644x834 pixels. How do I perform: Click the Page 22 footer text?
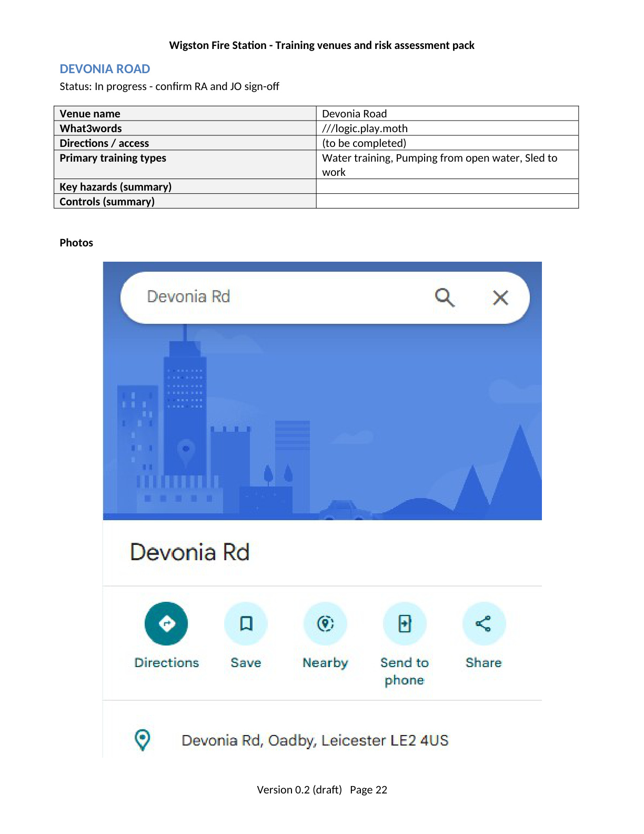click(368, 790)
